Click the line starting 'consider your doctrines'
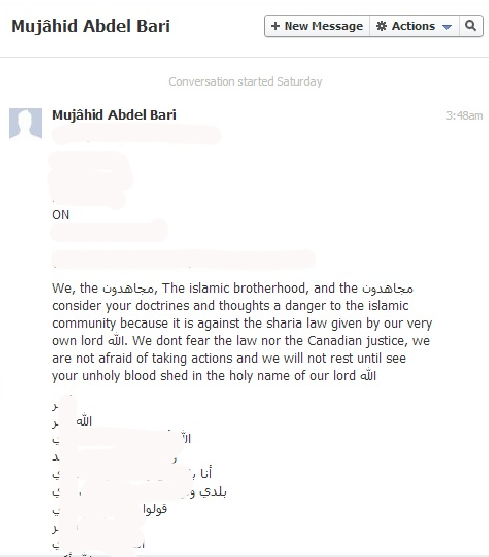The width and height of the screenshot is (489, 557). click(x=230, y=306)
